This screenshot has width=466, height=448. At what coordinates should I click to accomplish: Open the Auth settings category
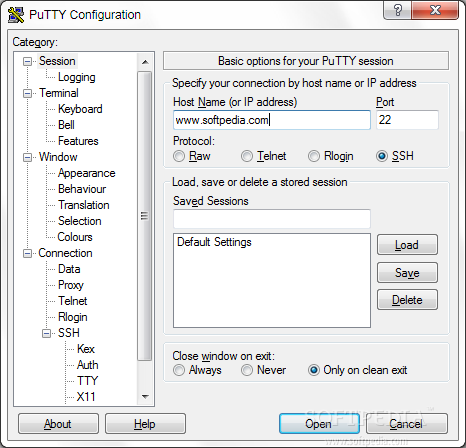point(87,365)
